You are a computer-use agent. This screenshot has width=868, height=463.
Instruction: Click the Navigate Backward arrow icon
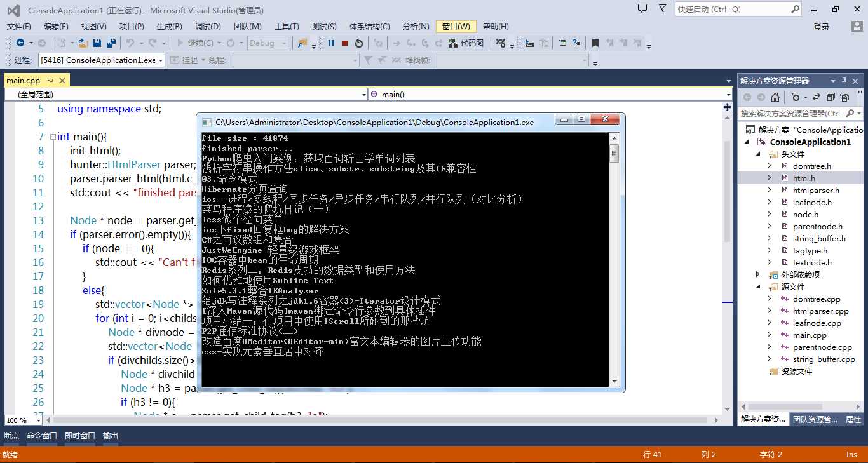coord(20,43)
